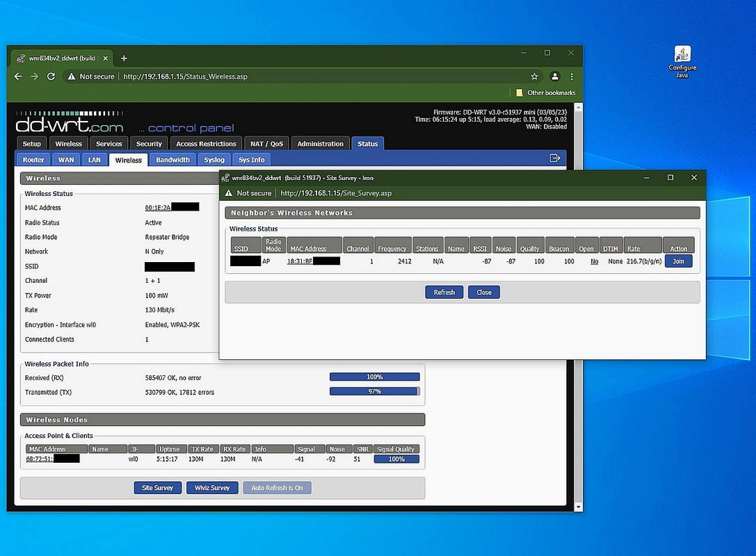Click the SNR value 51

coord(357,459)
